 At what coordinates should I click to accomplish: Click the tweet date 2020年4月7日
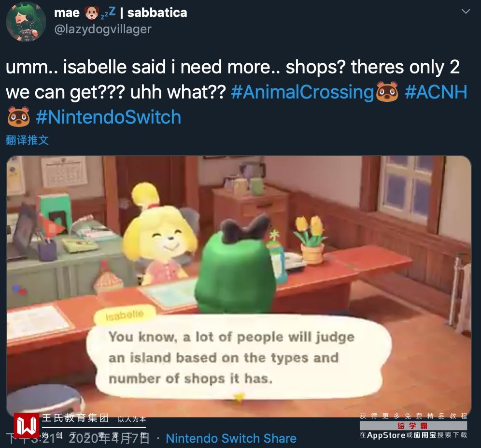click(x=109, y=438)
